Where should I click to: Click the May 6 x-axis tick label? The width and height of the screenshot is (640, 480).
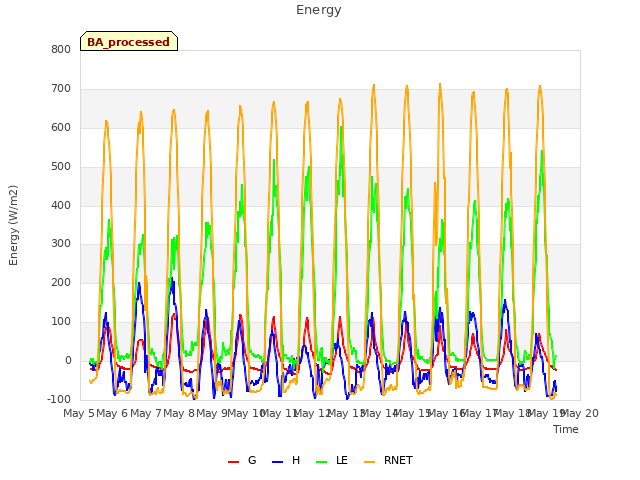(112, 413)
